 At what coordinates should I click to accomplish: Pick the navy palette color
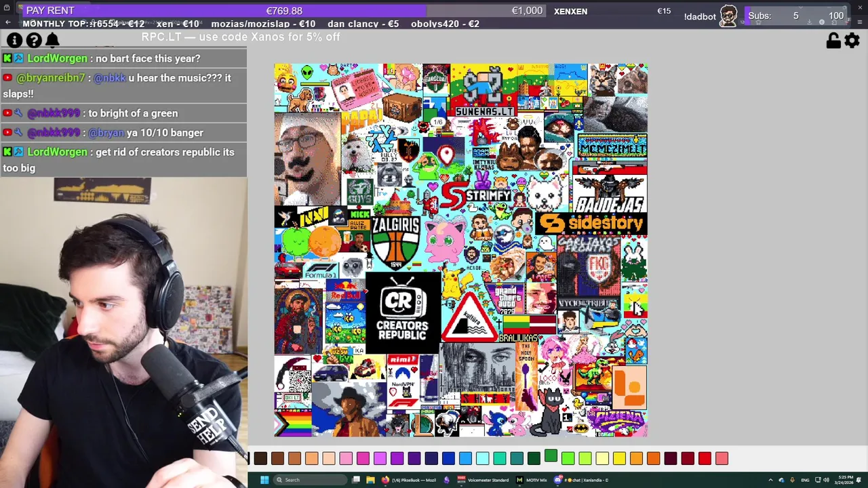click(431, 459)
